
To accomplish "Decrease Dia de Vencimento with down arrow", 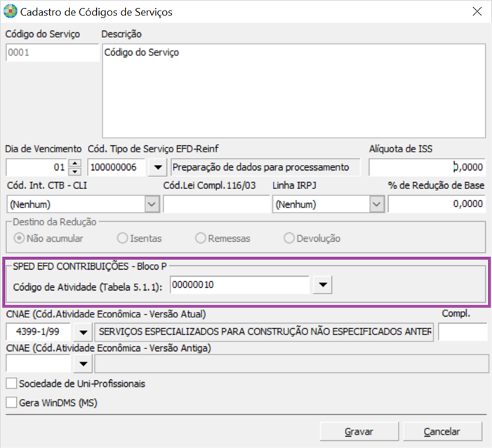I will (75, 171).
